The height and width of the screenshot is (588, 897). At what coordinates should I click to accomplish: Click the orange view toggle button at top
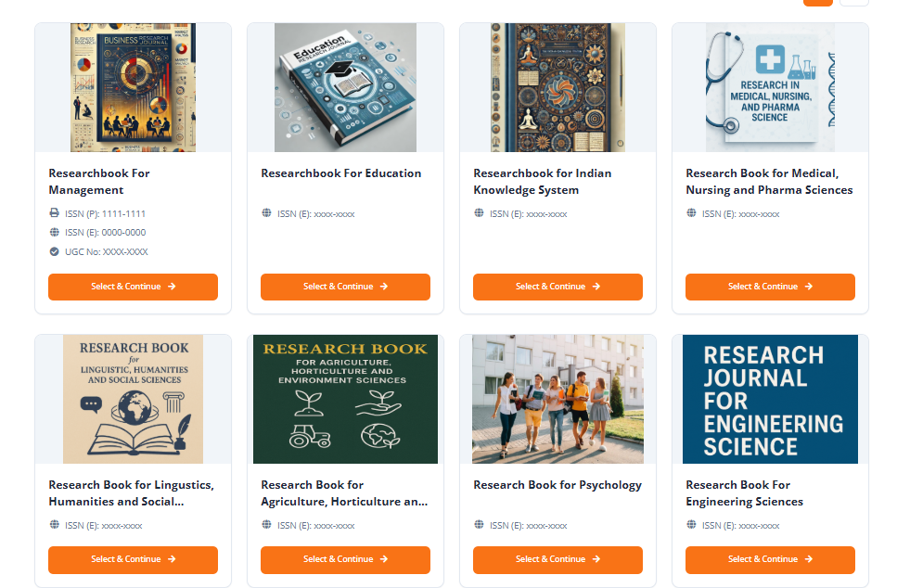click(x=818, y=3)
